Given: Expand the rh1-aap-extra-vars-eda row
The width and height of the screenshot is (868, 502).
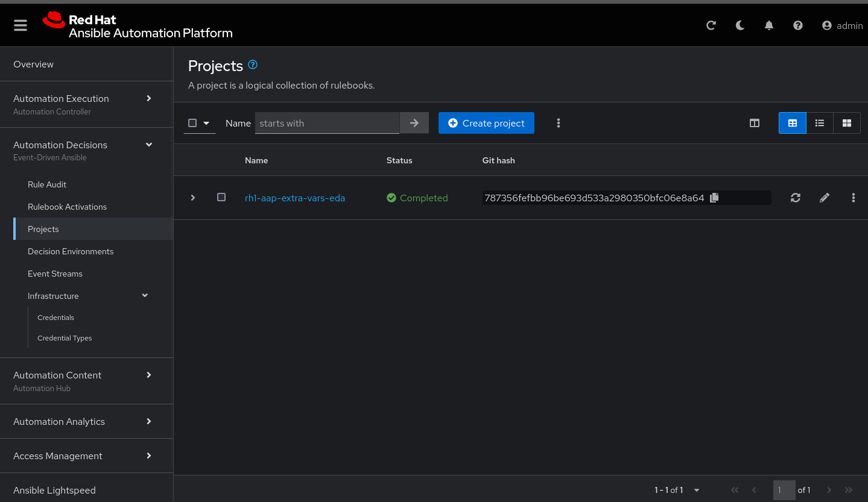Looking at the screenshot, I should coord(193,198).
